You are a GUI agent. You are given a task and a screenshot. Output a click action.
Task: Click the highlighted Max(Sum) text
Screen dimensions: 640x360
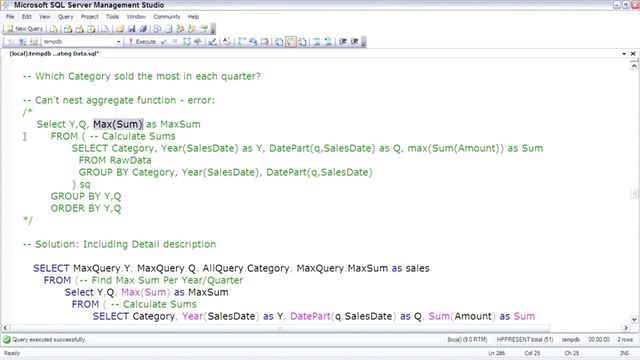118,124
